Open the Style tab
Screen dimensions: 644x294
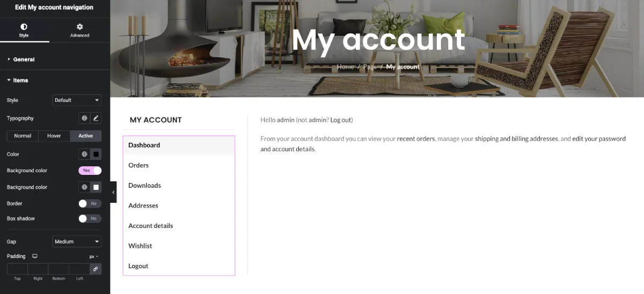pos(24,30)
